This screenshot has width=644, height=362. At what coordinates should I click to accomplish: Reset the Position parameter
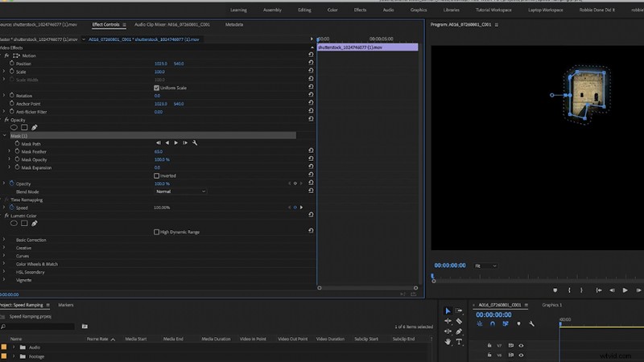pyautogui.click(x=311, y=63)
